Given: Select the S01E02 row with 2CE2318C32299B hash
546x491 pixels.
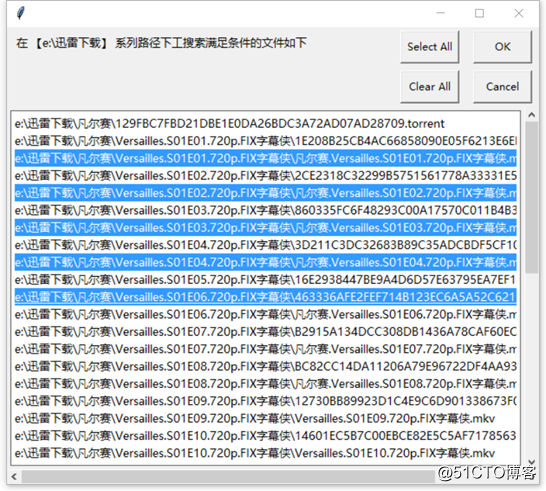Looking at the screenshot, I should tap(266, 176).
